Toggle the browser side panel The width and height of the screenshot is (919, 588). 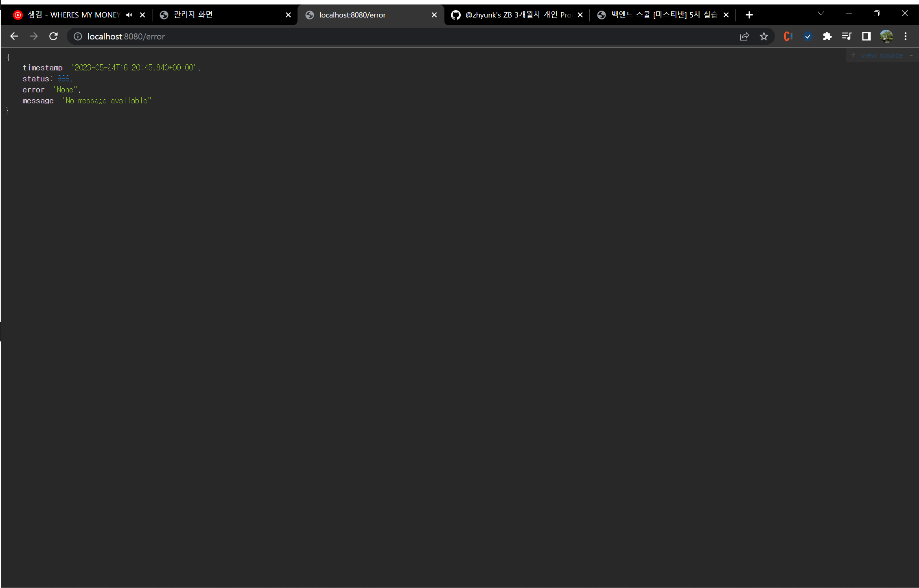(x=866, y=37)
